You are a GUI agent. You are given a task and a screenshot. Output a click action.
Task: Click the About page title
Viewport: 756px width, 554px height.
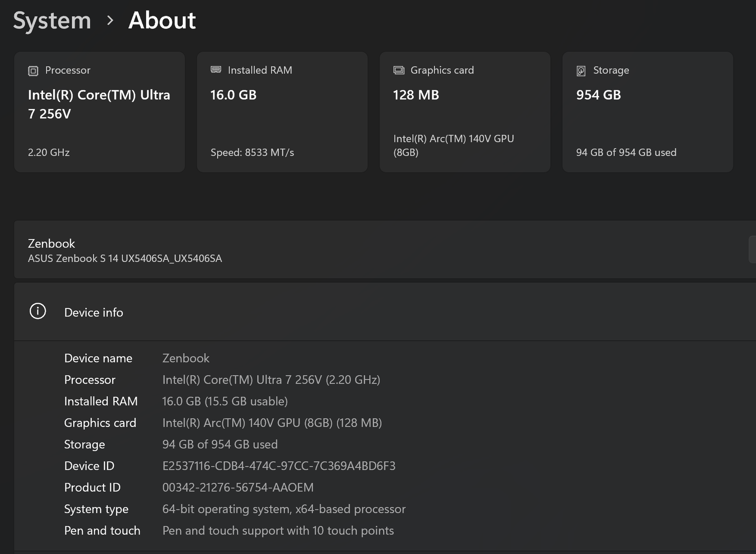tap(162, 20)
